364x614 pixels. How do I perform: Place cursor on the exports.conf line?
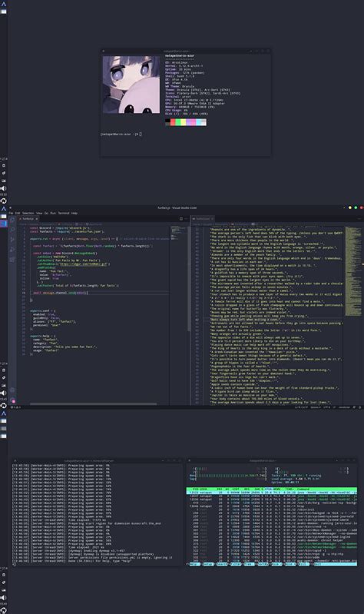43,310
